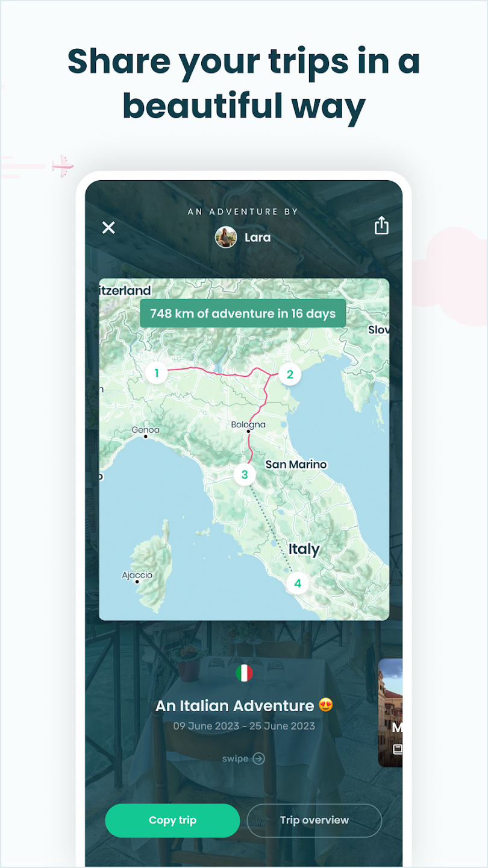Click the An Italian Adventure title
The height and width of the screenshot is (868, 488).
click(235, 705)
